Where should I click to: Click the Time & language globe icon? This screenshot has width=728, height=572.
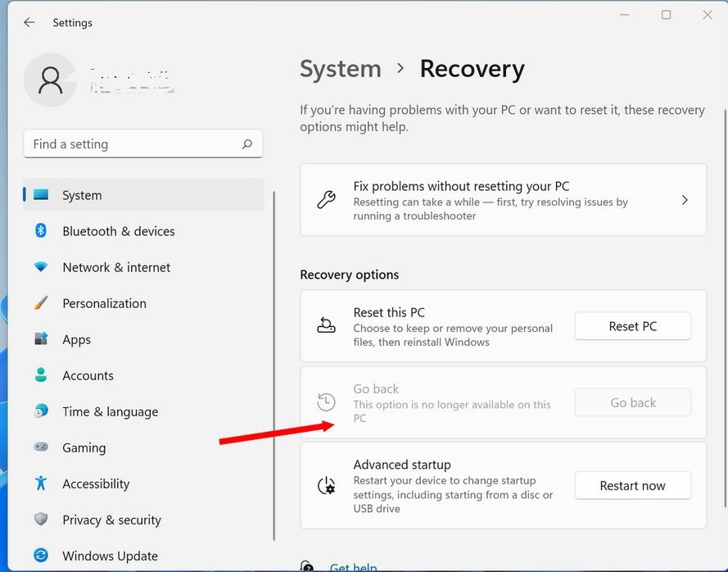click(x=41, y=411)
